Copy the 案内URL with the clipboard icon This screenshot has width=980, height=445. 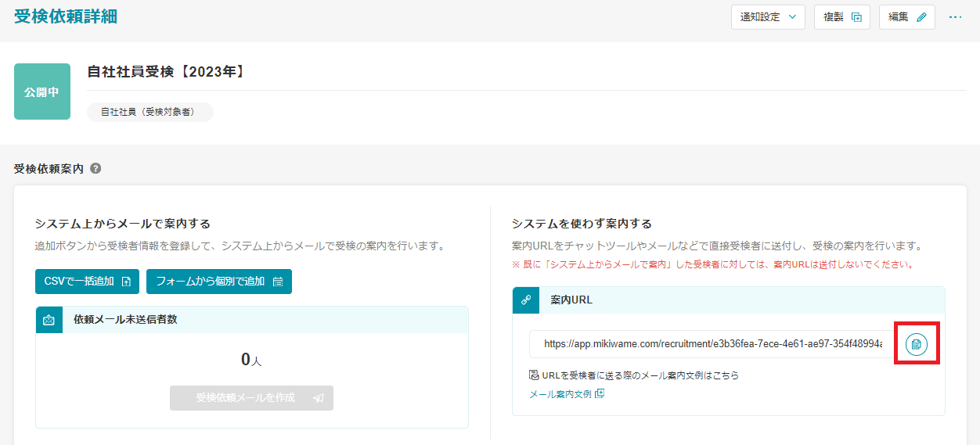point(917,344)
